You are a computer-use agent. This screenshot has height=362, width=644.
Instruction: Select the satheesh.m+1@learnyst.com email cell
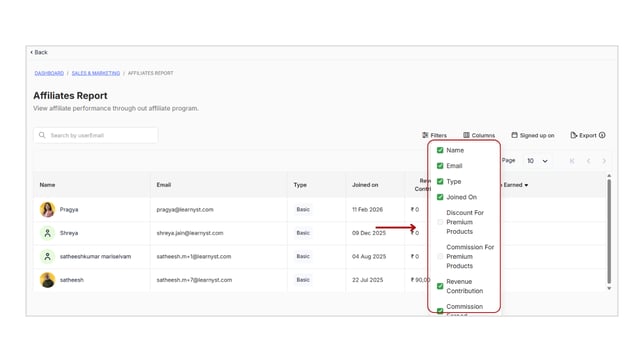[193, 256]
